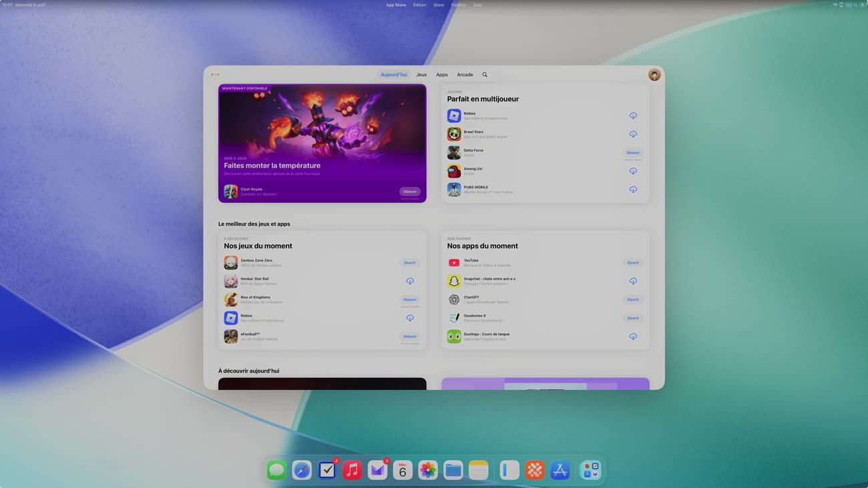Viewport: 868px width, 488px height.
Task: Click Obtenir for eFootball
Action: pos(410,336)
